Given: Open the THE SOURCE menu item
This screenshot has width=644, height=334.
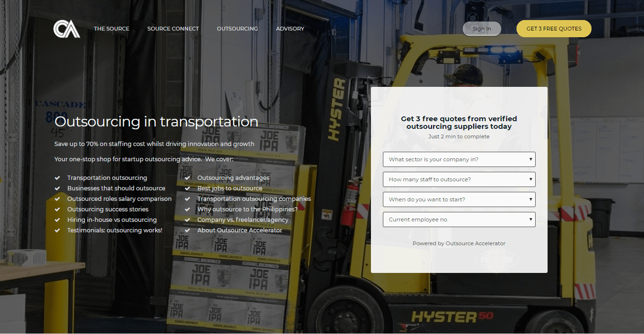Looking at the screenshot, I should click(x=111, y=29).
